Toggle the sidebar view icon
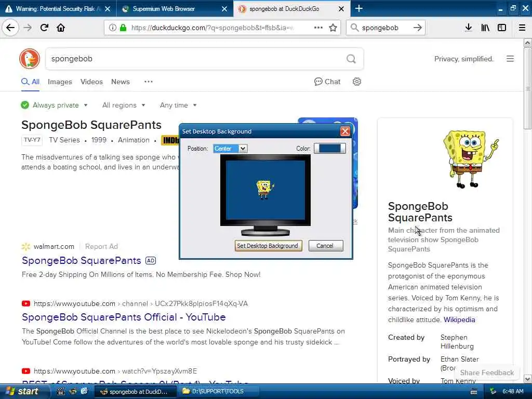Image resolution: width=532 pixels, height=399 pixels. pos(502,28)
